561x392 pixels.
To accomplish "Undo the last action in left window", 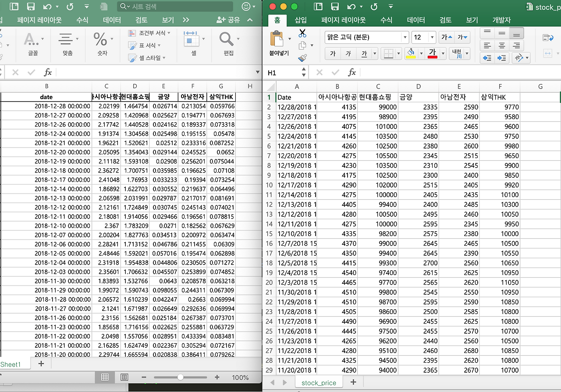I will tap(48, 7).
